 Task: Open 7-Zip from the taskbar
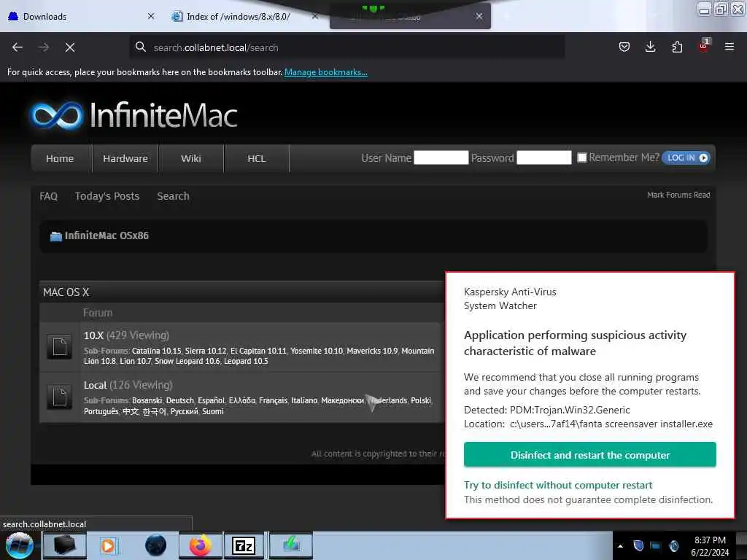[x=244, y=545]
